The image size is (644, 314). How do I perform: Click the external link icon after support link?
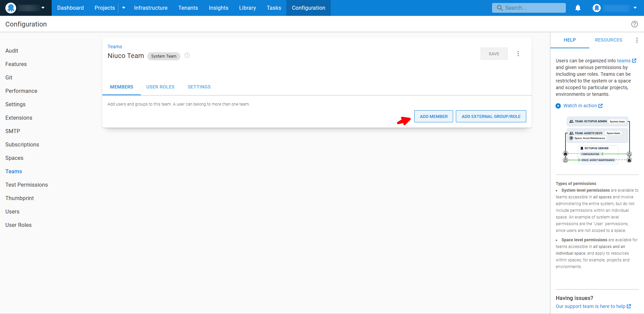629,306
